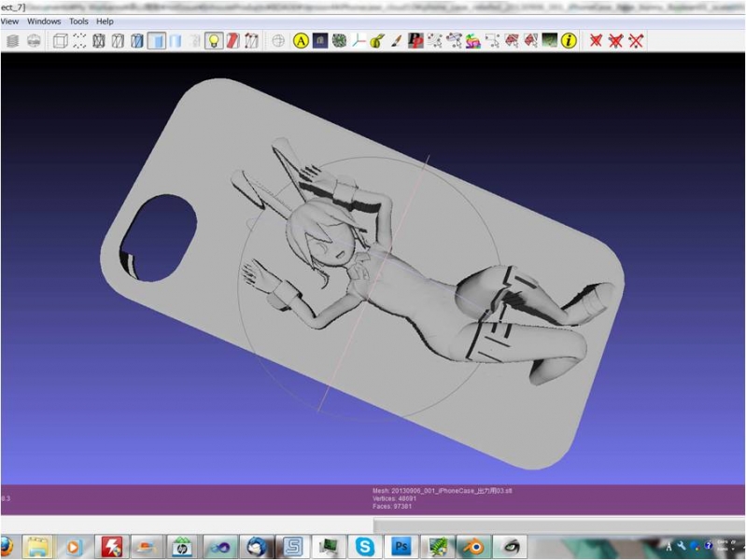Switch to Flat Lines render mode
746x560 pixels.
137,41
